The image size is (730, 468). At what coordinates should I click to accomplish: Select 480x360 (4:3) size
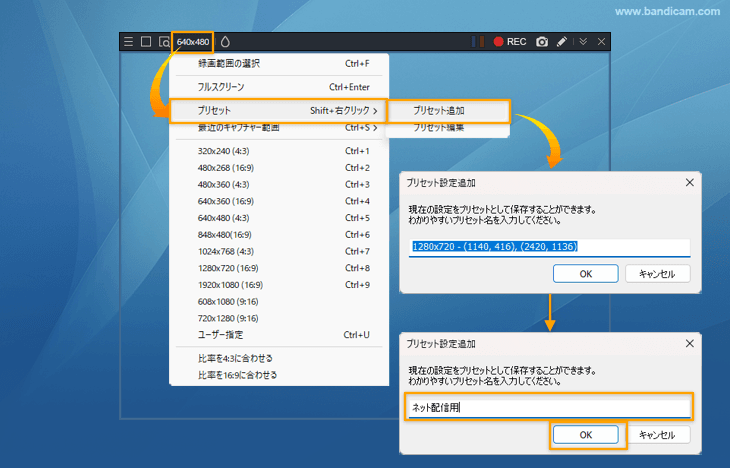click(279, 184)
